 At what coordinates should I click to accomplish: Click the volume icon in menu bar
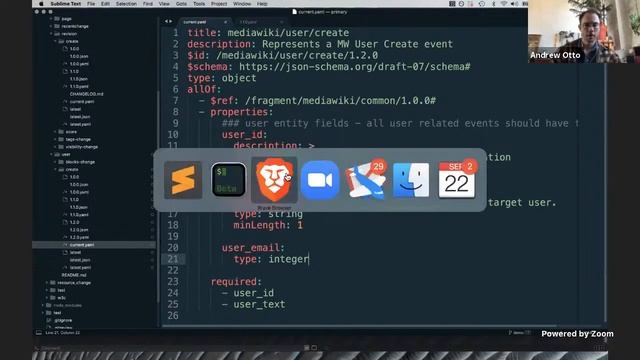[514, 4]
